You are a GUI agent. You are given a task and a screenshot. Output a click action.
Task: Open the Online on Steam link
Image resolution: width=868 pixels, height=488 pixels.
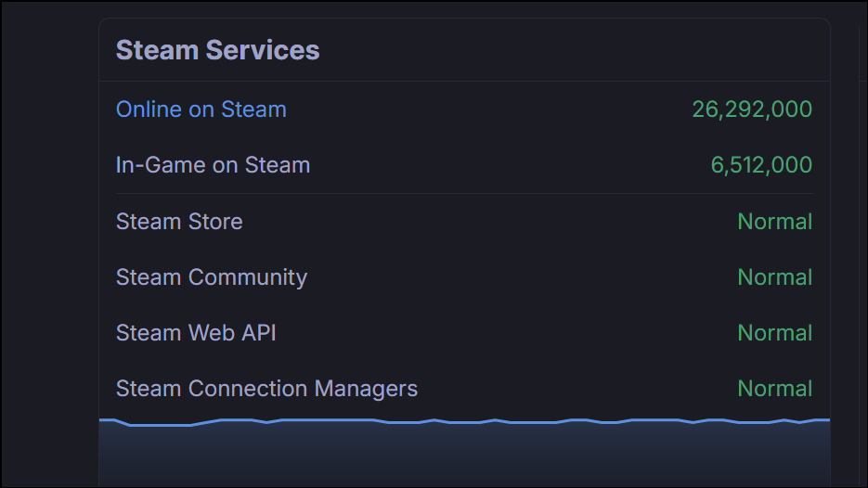(x=201, y=109)
